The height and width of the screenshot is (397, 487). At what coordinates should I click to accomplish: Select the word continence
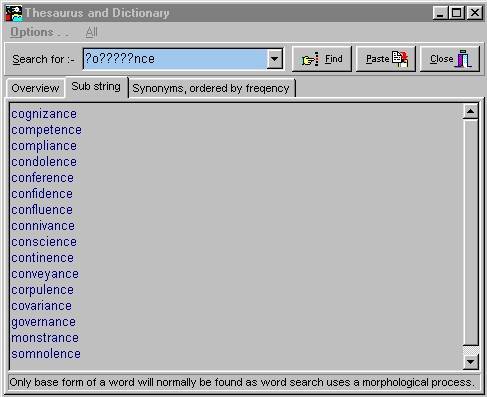tap(42, 258)
